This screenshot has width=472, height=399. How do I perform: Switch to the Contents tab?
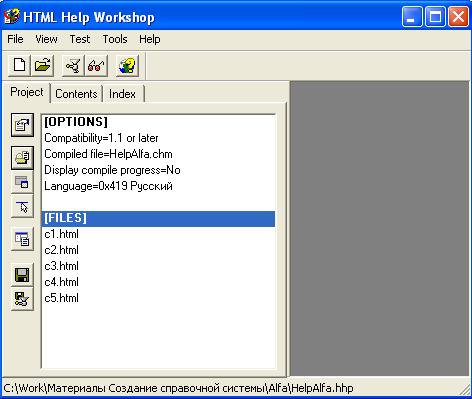(x=76, y=94)
